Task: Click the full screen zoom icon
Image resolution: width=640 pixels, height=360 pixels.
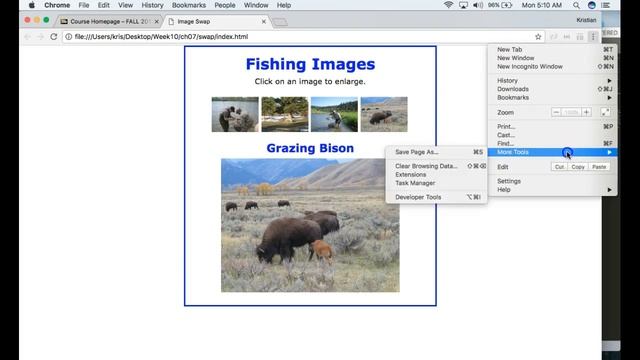Action: point(605,112)
